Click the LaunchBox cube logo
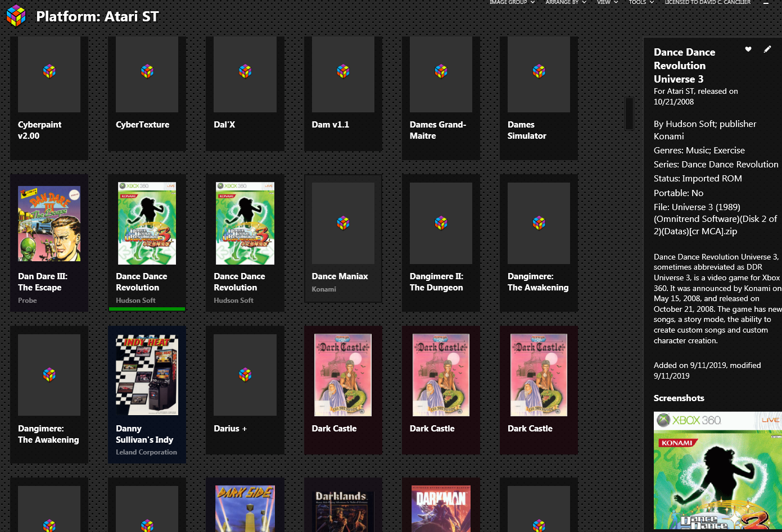This screenshot has height=532, width=782. pyautogui.click(x=16, y=16)
